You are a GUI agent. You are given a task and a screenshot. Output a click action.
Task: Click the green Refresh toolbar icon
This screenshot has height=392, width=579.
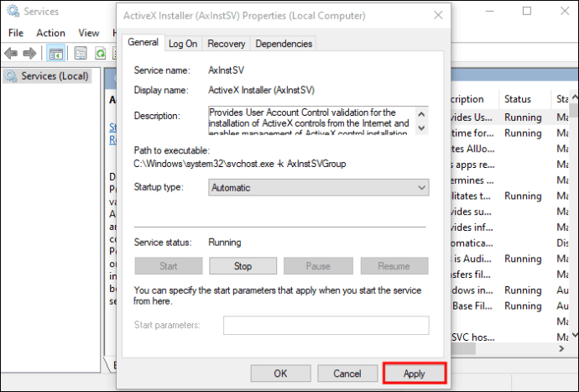[x=100, y=54]
